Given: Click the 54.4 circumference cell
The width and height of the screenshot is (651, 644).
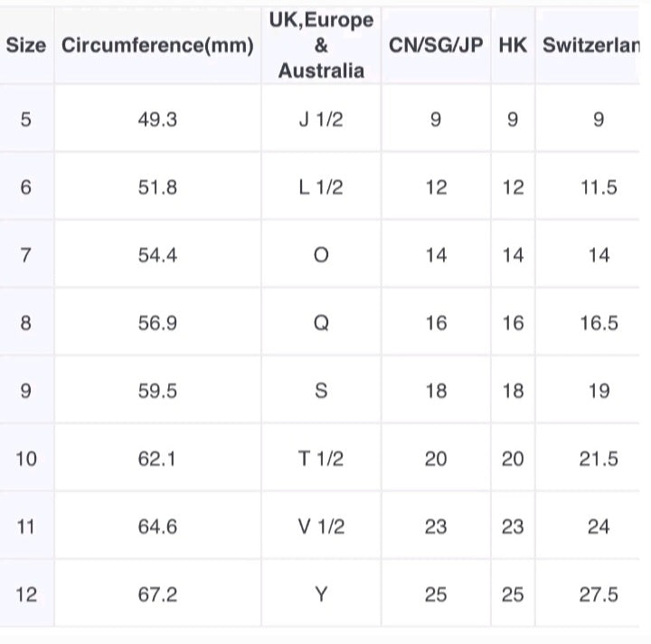Looking at the screenshot, I should tap(157, 255).
